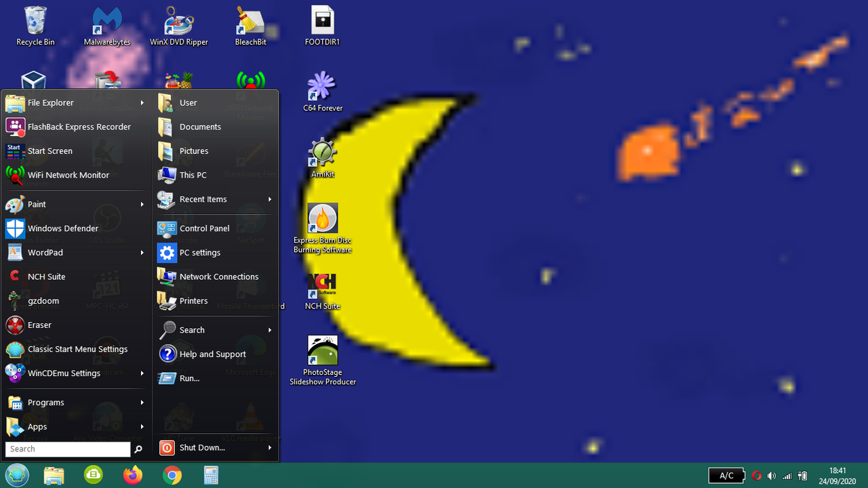Open the Calculator taskbar icon
The width and height of the screenshot is (868, 488).
tap(212, 476)
